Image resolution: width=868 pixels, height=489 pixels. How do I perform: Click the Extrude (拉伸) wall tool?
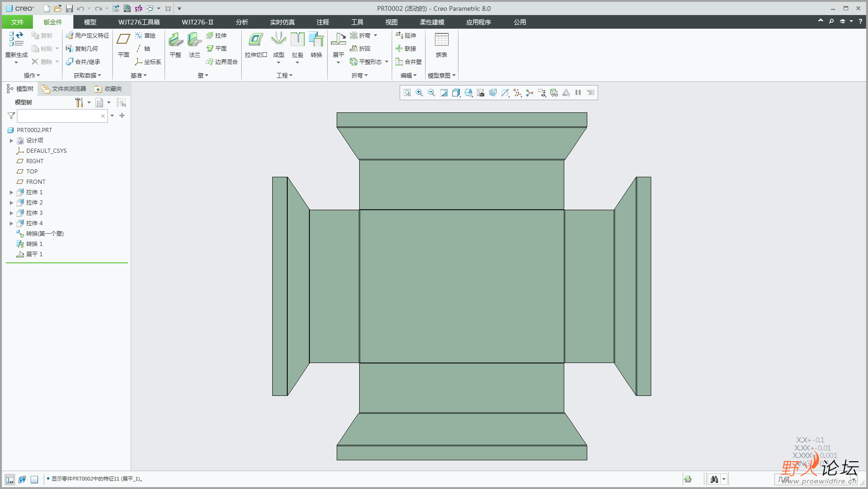[x=216, y=35]
